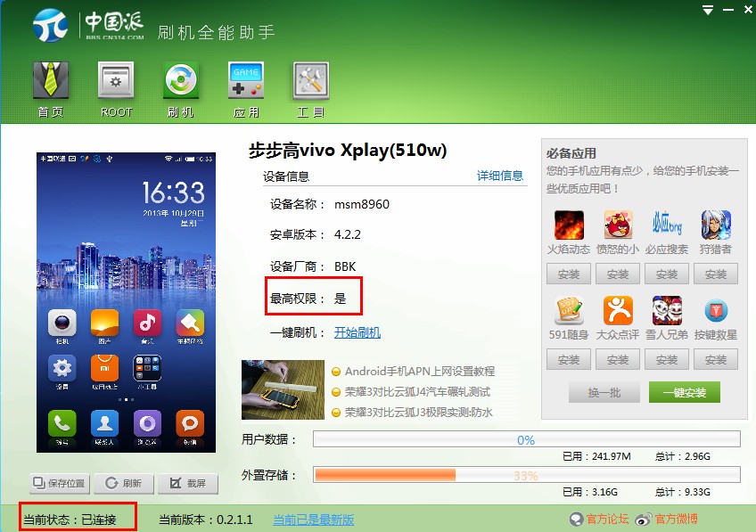Click the 保存位置 button
Viewport: 756px width, 532px height.
pyautogui.click(x=60, y=483)
